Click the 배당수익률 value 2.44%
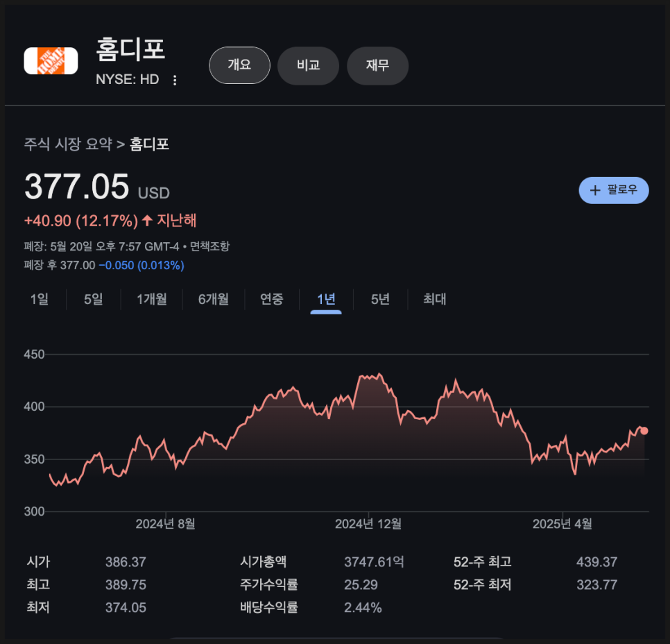The width and height of the screenshot is (670, 644). click(x=363, y=607)
